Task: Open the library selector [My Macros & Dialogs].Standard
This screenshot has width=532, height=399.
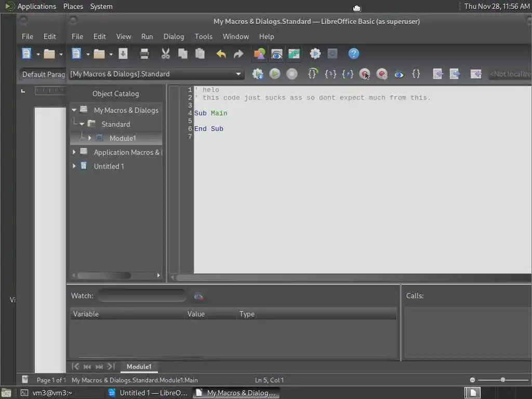Action: pyautogui.click(x=156, y=74)
